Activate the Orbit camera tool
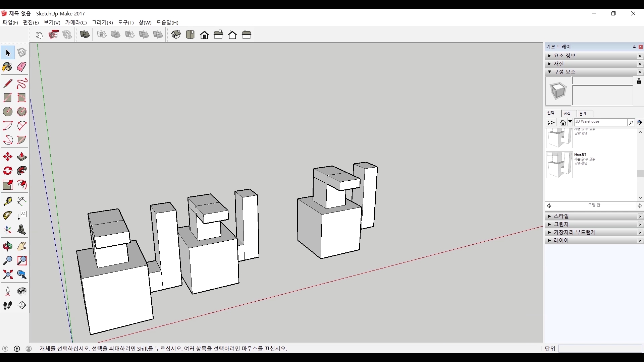 point(7,246)
